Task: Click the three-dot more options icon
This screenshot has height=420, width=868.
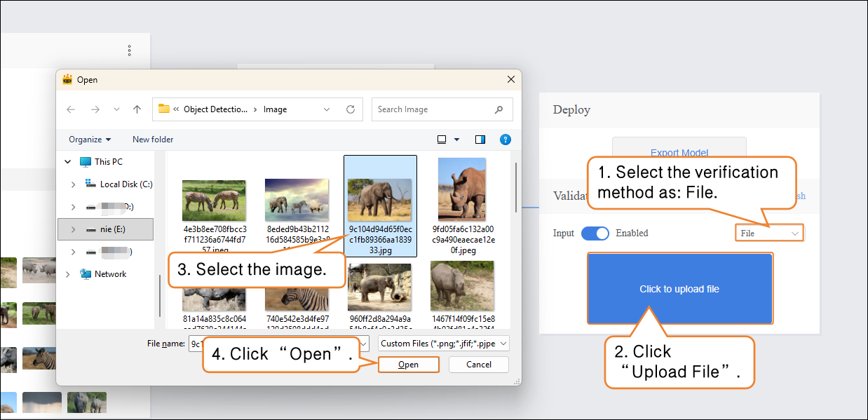Action: coord(130,50)
